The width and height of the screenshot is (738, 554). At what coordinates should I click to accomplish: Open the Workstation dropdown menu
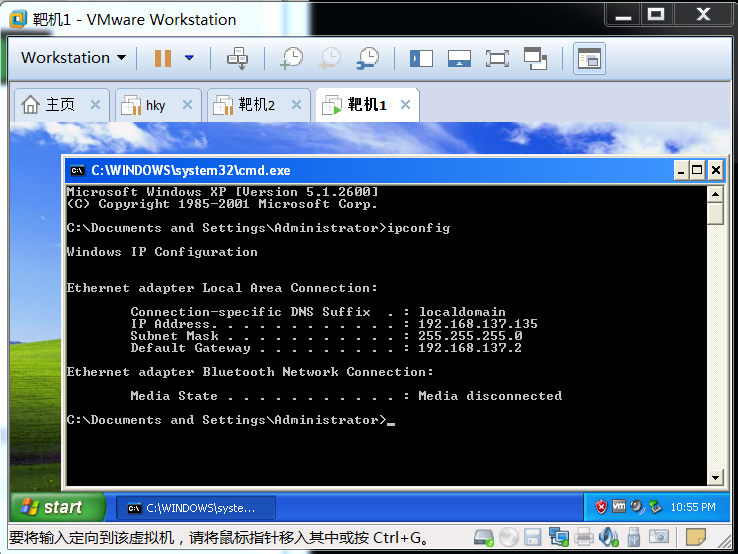tap(74, 58)
